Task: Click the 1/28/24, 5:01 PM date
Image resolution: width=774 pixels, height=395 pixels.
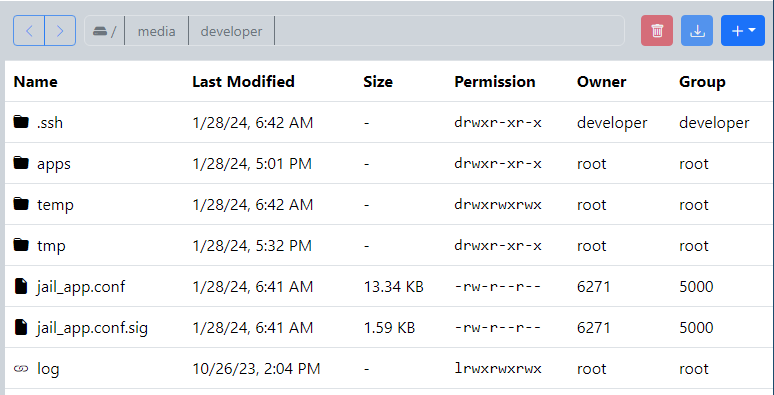Action: pos(252,164)
